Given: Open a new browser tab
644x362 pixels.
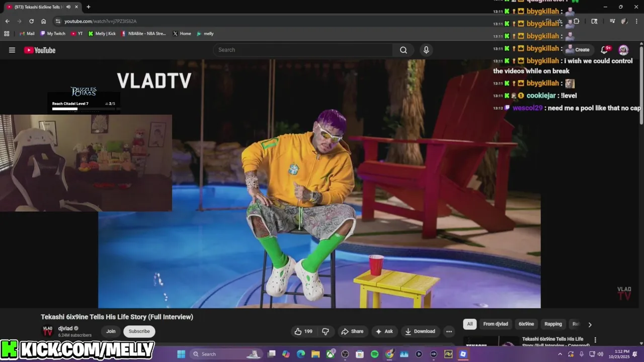Looking at the screenshot, I should 89,7.
